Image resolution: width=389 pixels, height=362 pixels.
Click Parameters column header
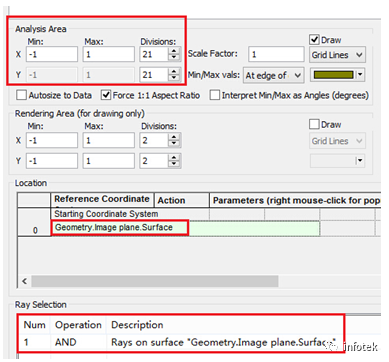click(295, 200)
